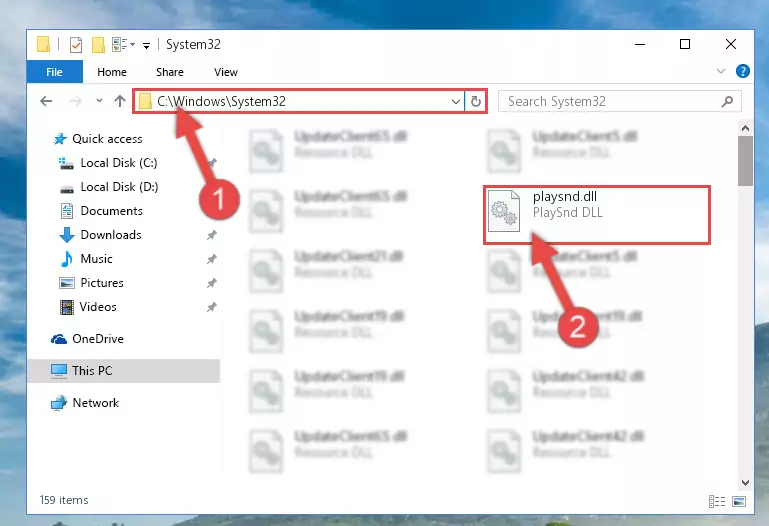Viewport: 769px width, 526px height.
Task: Click the playsnd.dll gear file icon
Action: [x=504, y=211]
